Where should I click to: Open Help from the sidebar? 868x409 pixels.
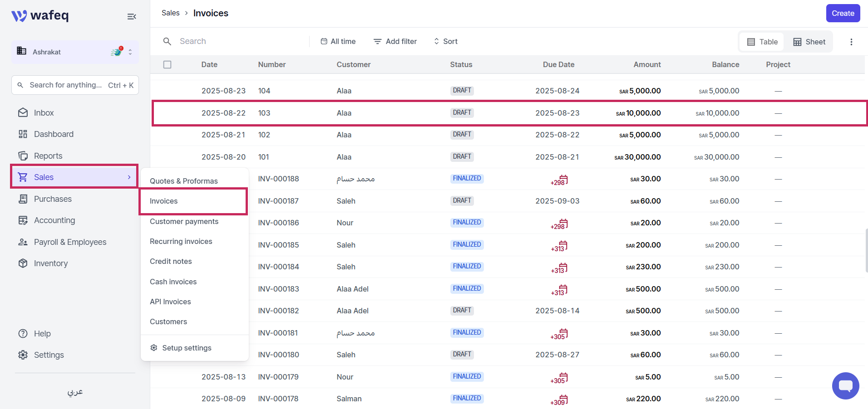[x=42, y=334]
